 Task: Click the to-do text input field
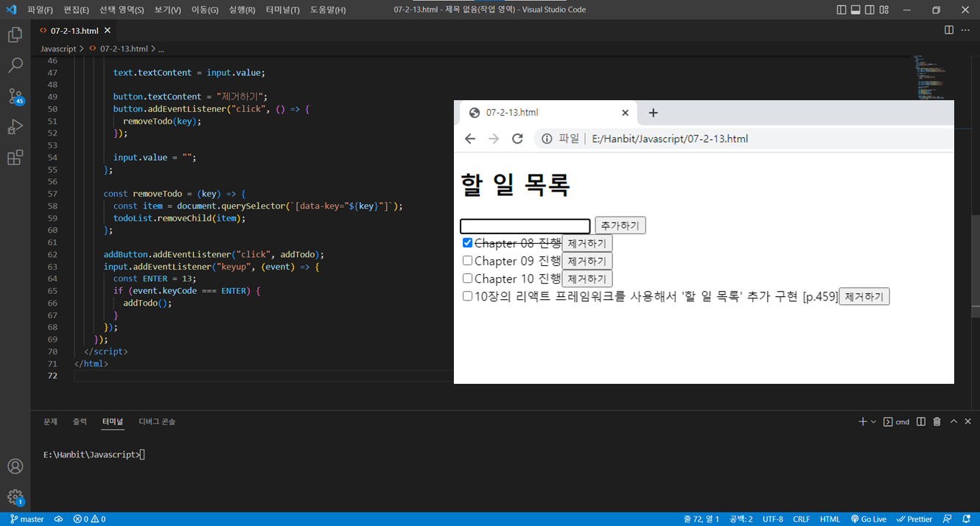pyautogui.click(x=525, y=226)
